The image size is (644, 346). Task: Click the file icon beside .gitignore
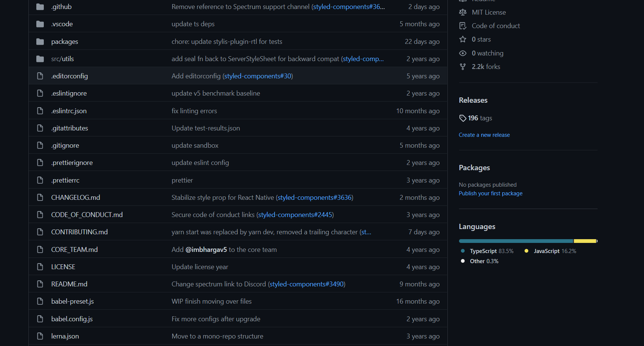(x=40, y=145)
